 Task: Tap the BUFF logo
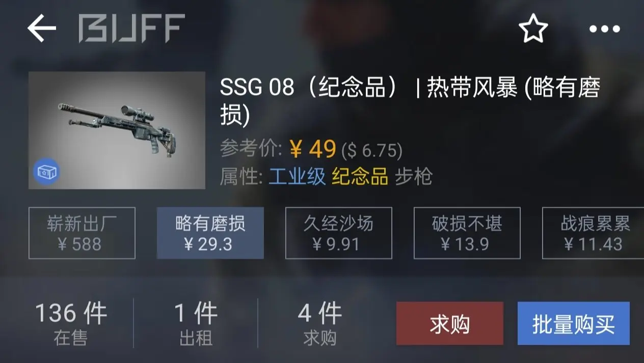coord(131,28)
